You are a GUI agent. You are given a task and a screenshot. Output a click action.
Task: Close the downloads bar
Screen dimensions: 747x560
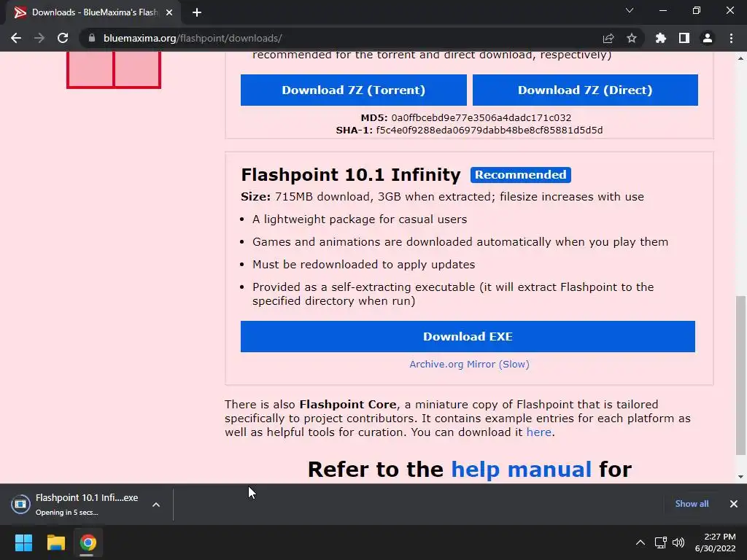(x=734, y=504)
